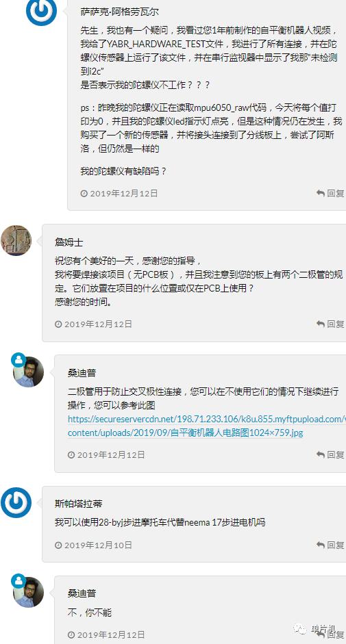Viewport: 346px width, 644px height.
Task: Reply to 萨萨克·阿格劳瓦尔's gyroscope comment
Action: click(x=330, y=193)
